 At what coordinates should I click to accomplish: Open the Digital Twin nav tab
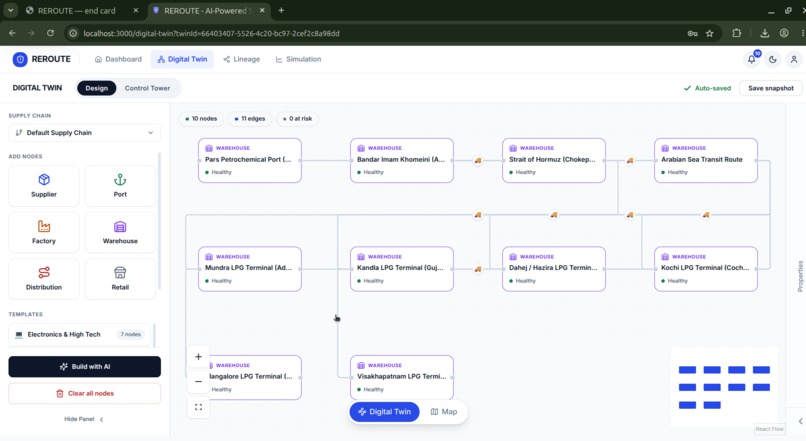pyautogui.click(x=182, y=60)
